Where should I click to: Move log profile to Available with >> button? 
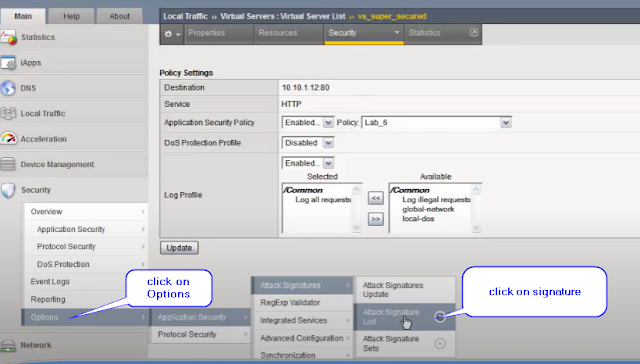coord(376,219)
